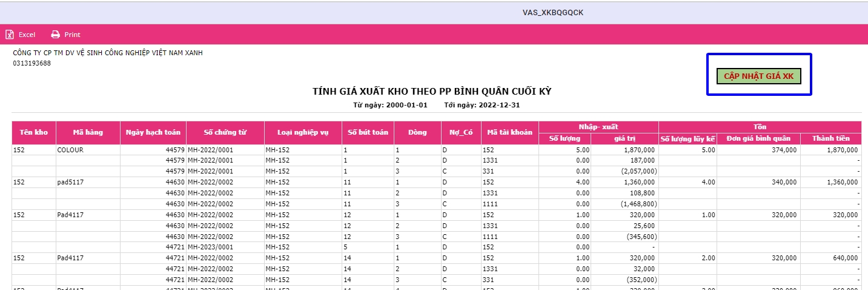This screenshot has width=868, height=290.
Task: Click the Đơn giá bình quân header
Action: pyautogui.click(x=758, y=138)
